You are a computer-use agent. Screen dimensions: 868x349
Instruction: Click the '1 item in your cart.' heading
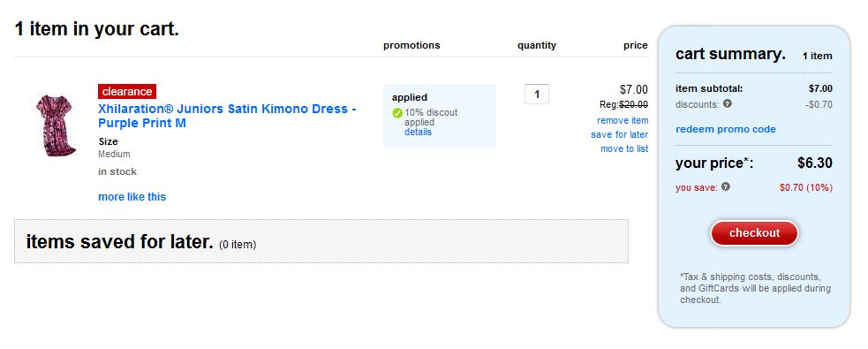[x=96, y=29]
